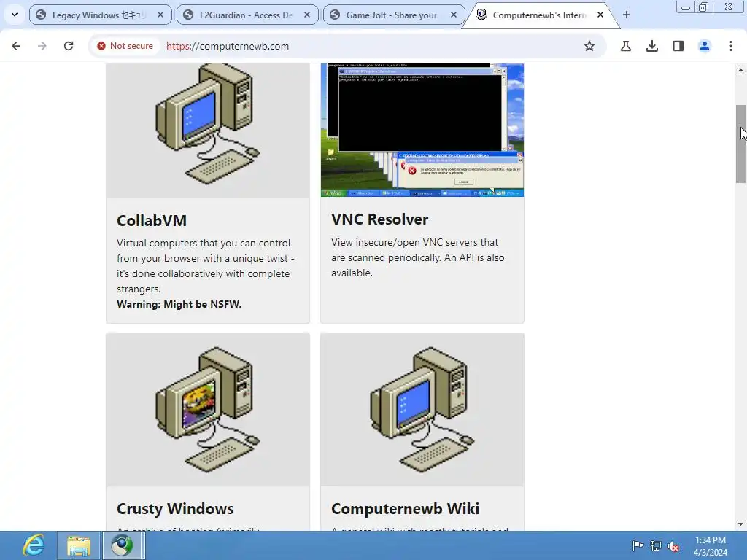
Task: Reload the current page
Action: tap(69, 46)
